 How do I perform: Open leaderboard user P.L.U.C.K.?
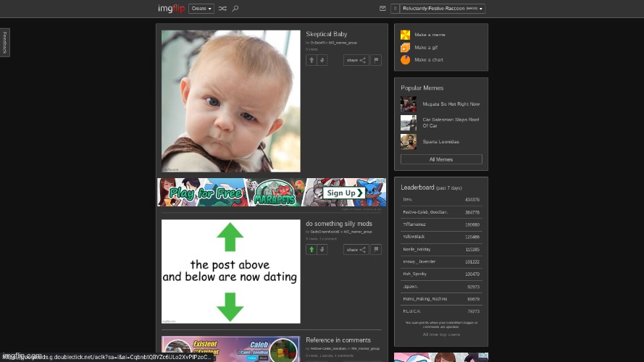411,311
